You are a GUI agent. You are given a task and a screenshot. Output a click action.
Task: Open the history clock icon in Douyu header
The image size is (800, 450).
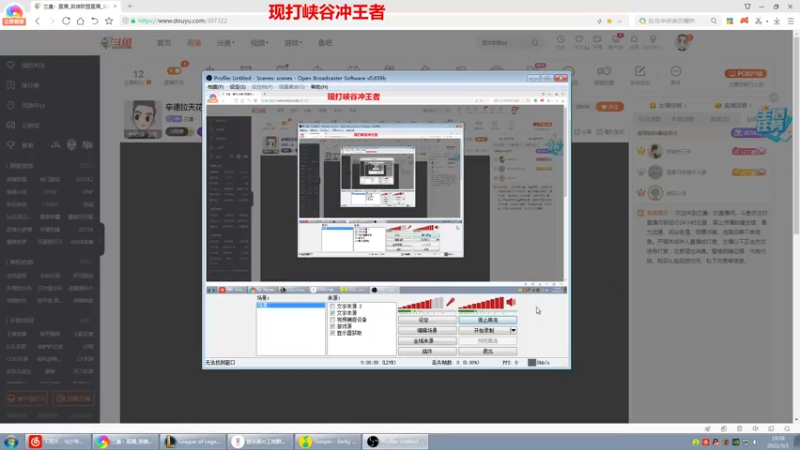(x=561, y=39)
